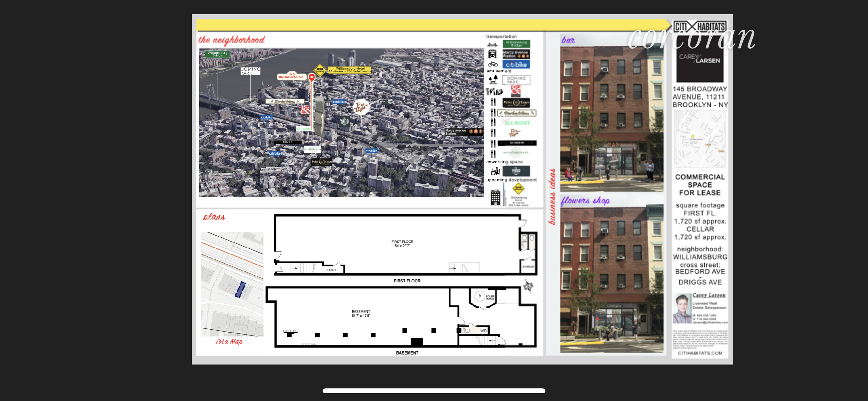Screen dimensions: 868x401
Task: Click the coworking desk person icon
Action: [495, 171]
